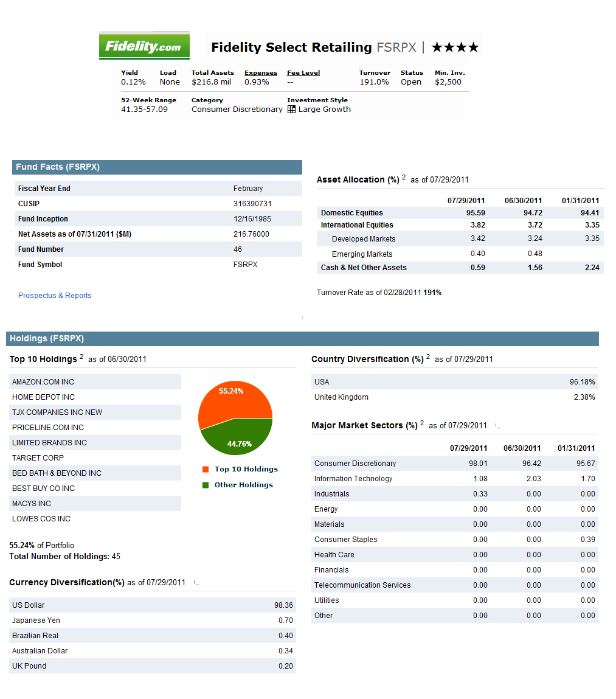Image resolution: width=616 pixels, height=699 pixels.
Task: Click Domestic Equities 95.59 value
Action: point(476,213)
